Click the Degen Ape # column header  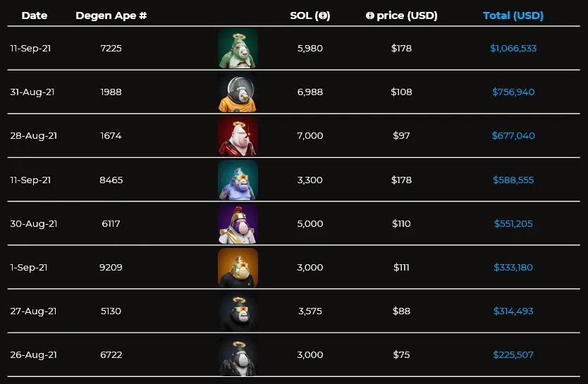(x=111, y=16)
